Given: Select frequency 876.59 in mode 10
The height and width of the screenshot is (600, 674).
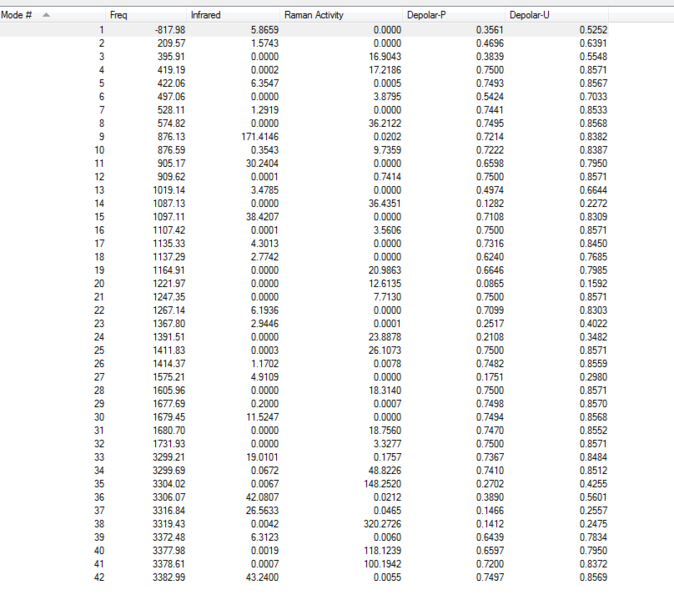Looking at the screenshot, I should click(x=171, y=150).
